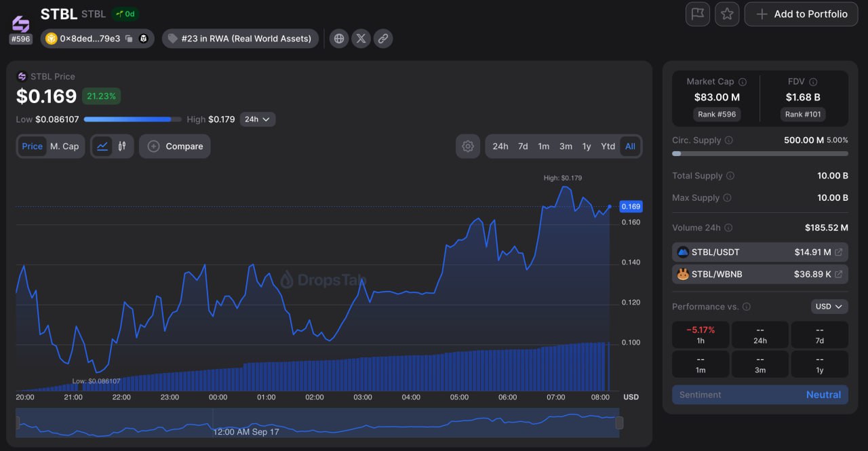The width and height of the screenshot is (868, 451).
Task: Select the 3m chart timeframe
Action: 566,146
